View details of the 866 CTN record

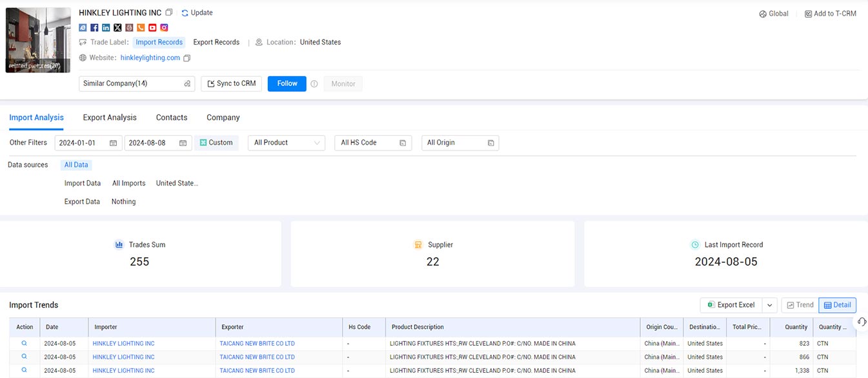25,357
